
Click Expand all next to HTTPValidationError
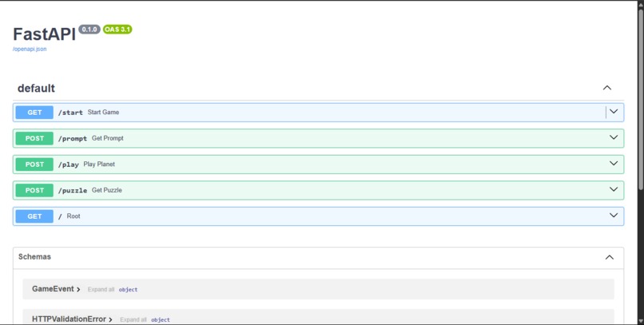[x=133, y=319]
